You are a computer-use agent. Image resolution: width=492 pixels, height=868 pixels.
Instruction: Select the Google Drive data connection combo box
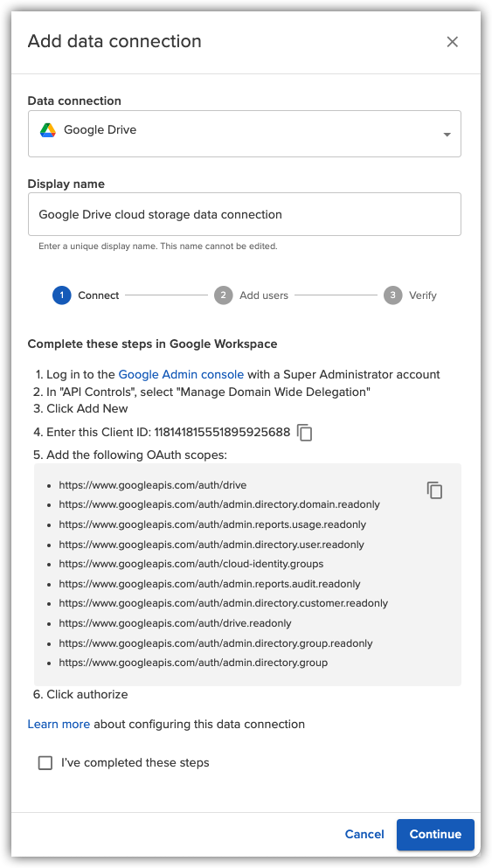pyautogui.click(x=244, y=134)
